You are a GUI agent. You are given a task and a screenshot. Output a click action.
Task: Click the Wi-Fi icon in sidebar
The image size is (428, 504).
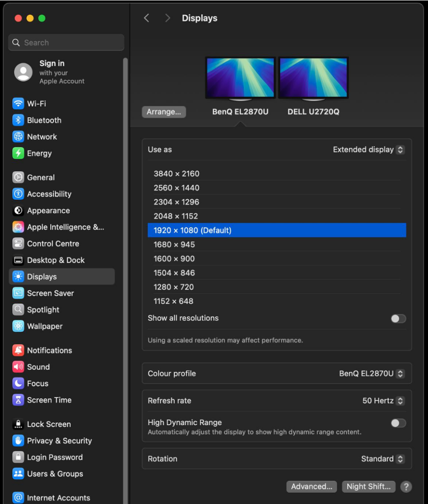(18, 104)
